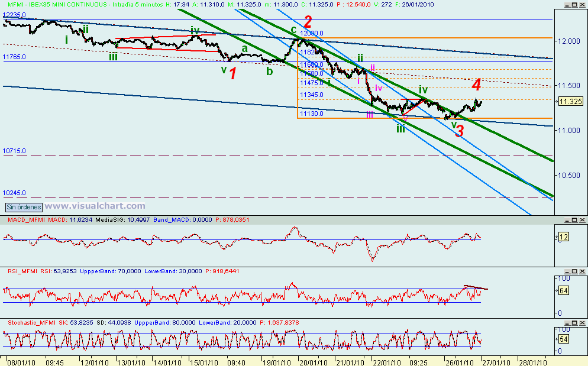The image size is (588, 366).
Task: Close the main price chart pane
Action: pos(581,5)
